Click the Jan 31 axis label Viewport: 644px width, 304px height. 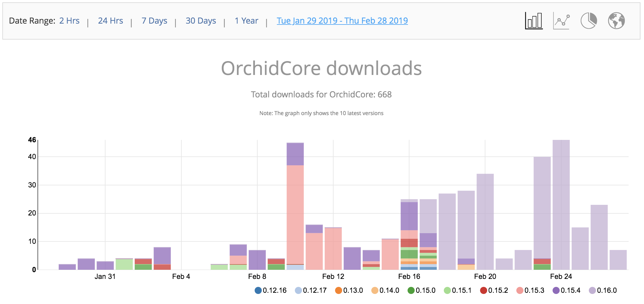[105, 277]
